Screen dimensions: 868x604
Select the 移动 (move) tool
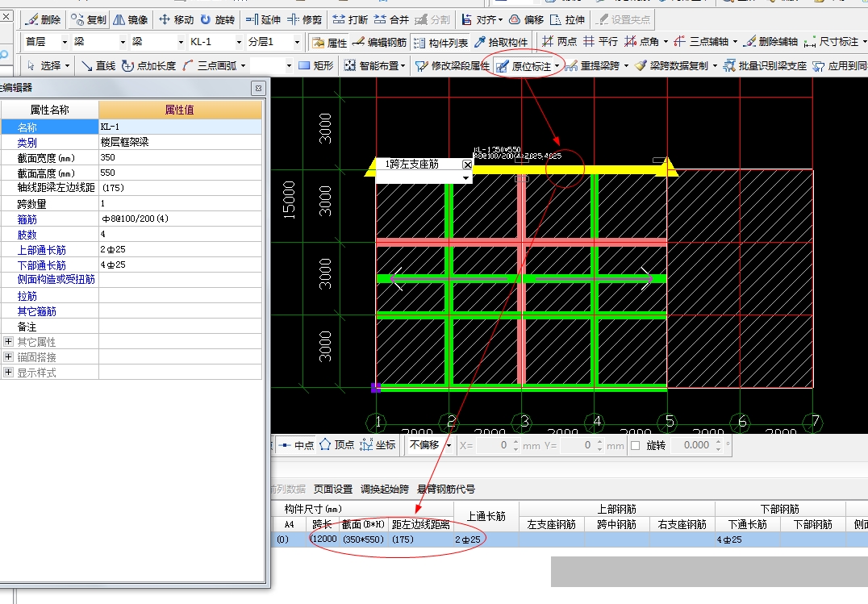pos(176,20)
